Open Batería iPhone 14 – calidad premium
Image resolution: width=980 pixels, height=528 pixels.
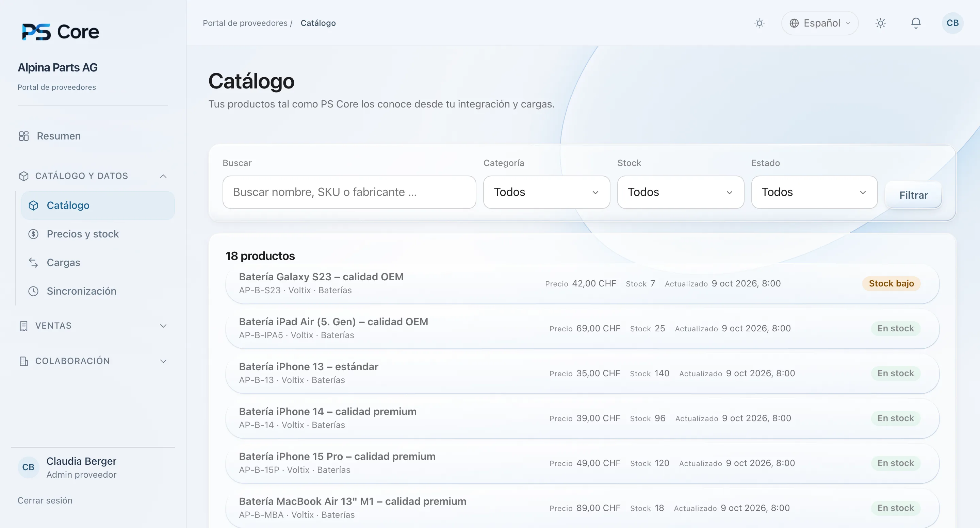582,418
